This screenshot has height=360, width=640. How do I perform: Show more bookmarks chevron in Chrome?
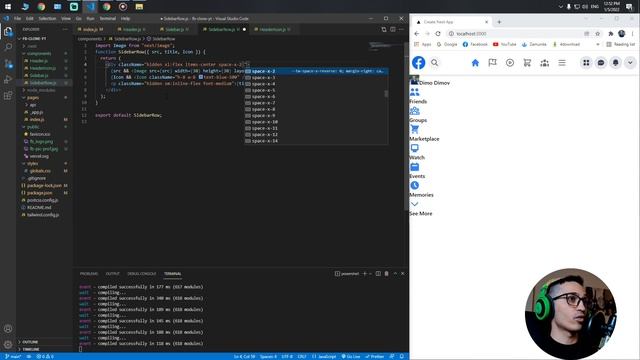598,44
